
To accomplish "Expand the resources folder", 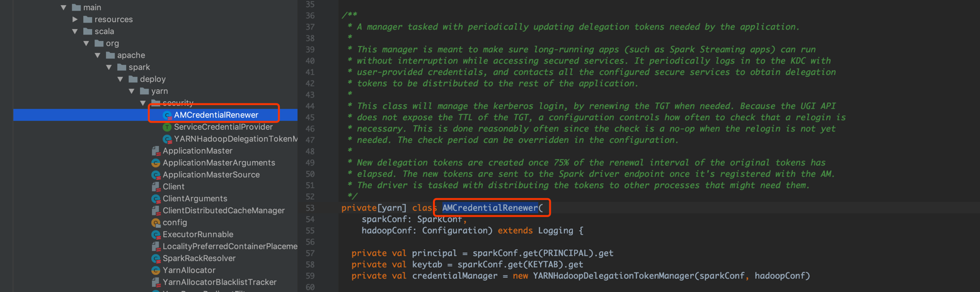I will (x=75, y=20).
